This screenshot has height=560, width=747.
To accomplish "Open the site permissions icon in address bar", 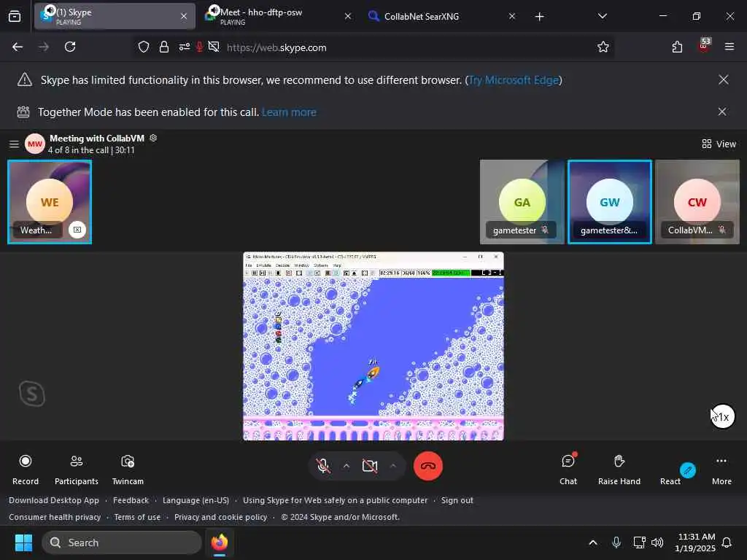I will tap(185, 47).
